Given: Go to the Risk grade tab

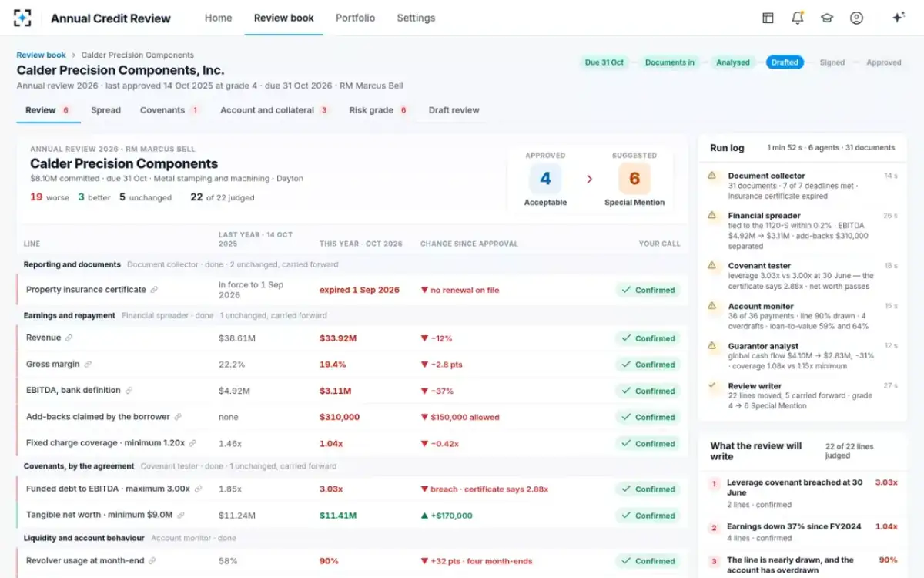Looking at the screenshot, I should (x=378, y=110).
